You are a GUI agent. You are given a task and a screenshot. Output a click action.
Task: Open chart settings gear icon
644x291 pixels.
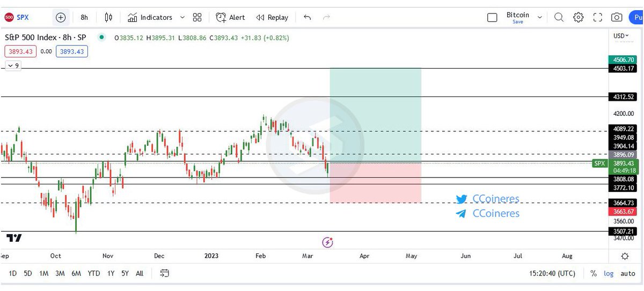pos(578,17)
